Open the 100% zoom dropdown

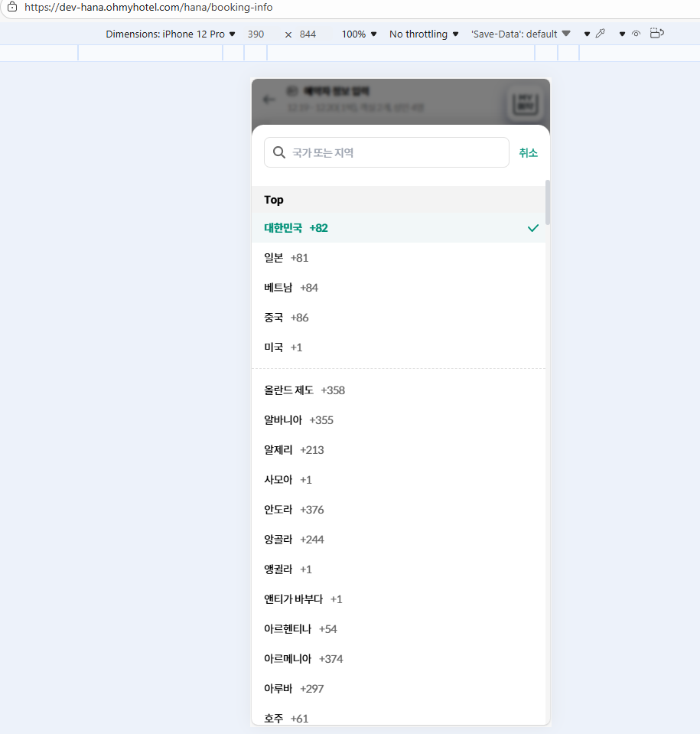point(359,34)
